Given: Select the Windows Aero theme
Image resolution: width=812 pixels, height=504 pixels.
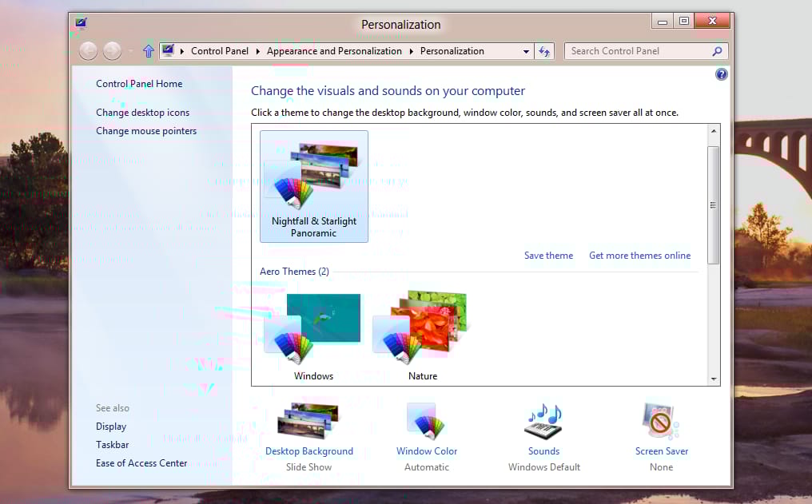Looking at the screenshot, I should [313, 336].
